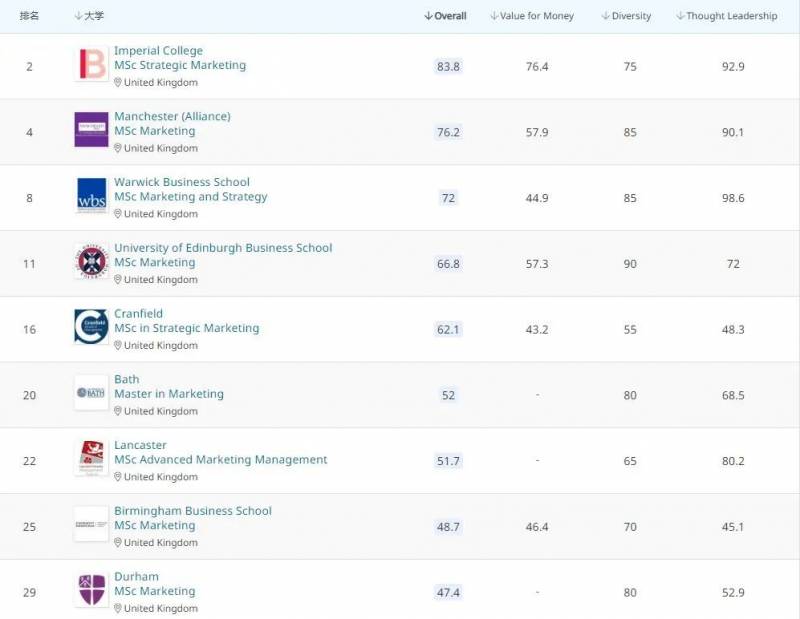Click the Warwick Business School wbs logo
This screenshot has width=800, height=619.
coord(91,196)
